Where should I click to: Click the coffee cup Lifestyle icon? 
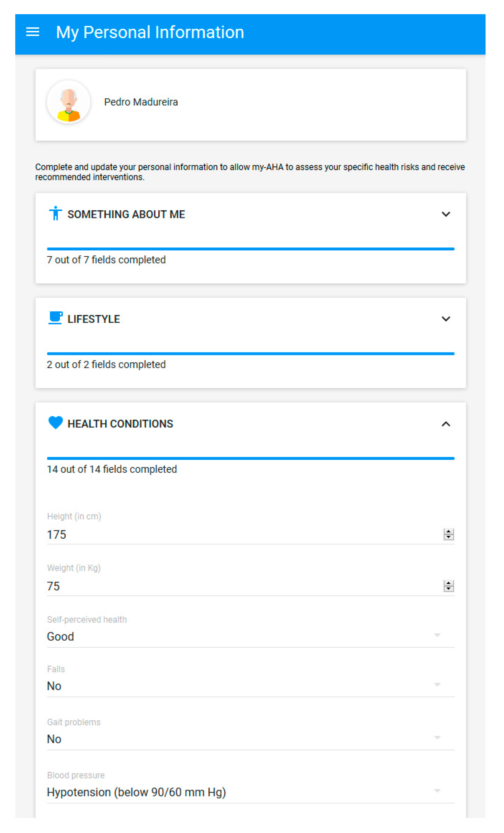[55, 318]
